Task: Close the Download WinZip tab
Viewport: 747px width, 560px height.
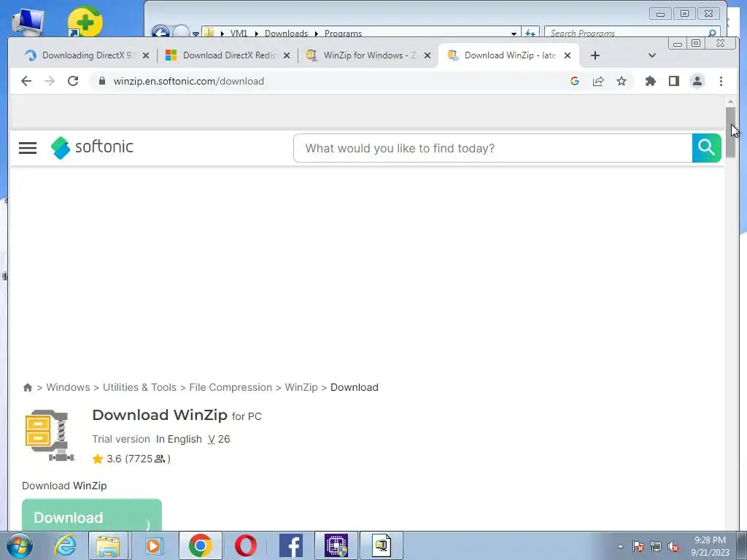Action: click(568, 55)
